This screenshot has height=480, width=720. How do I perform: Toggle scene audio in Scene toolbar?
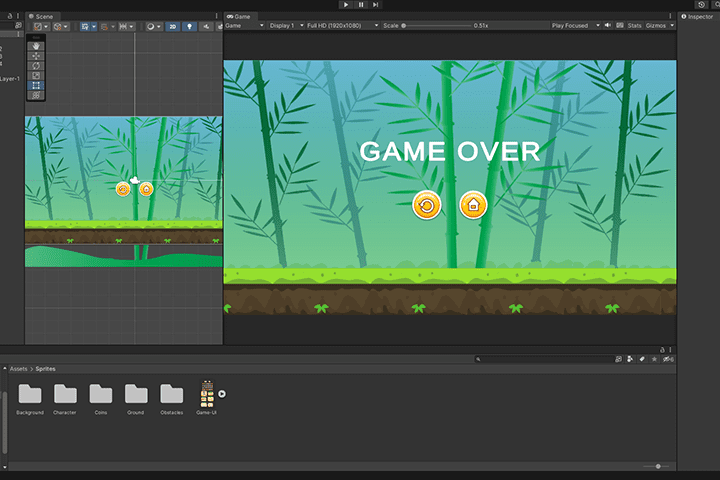click(206, 27)
